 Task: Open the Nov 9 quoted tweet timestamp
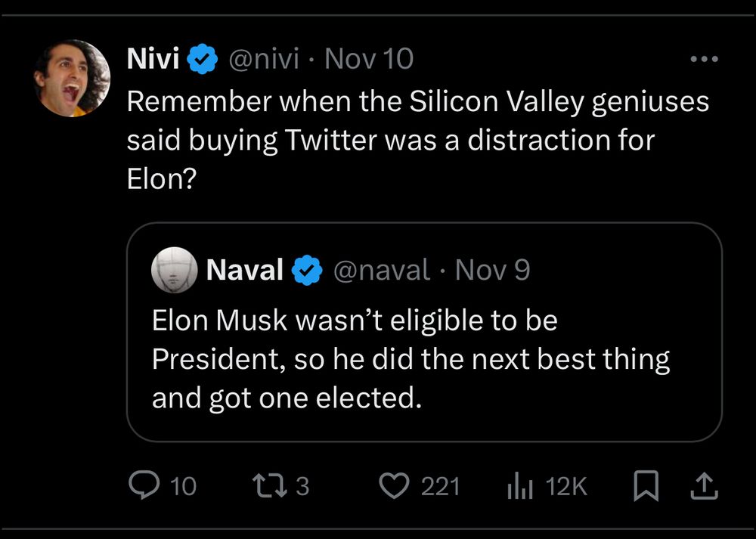(x=493, y=270)
